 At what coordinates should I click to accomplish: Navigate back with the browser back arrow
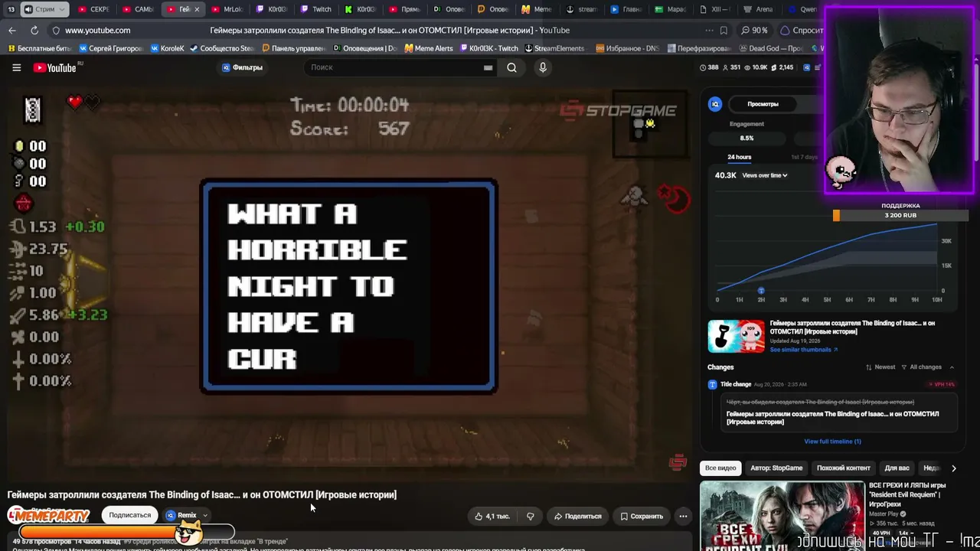click(x=11, y=30)
